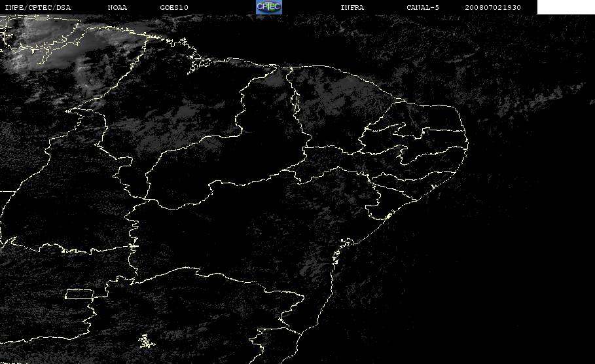Click the 200807021930 timestamp
This screenshot has height=364, width=595.
[493, 7]
